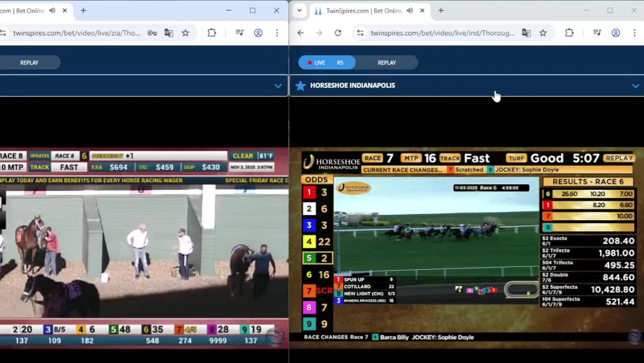The image size is (644, 363).
Task: Open profile avatar in right browser window
Action: (616, 33)
